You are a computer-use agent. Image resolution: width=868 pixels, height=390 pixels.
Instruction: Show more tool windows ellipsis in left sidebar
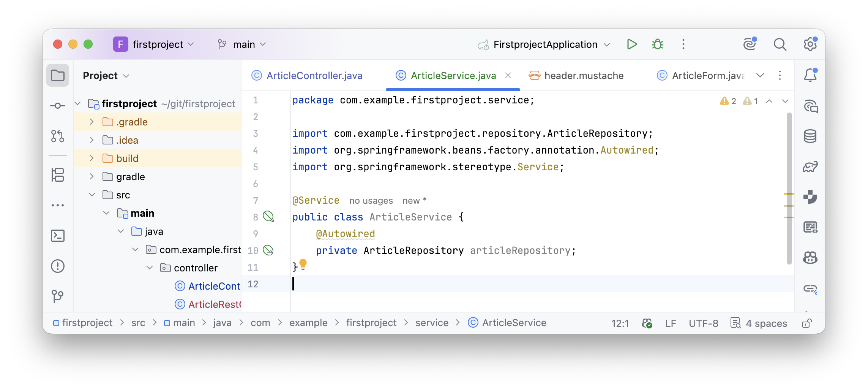(x=58, y=205)
